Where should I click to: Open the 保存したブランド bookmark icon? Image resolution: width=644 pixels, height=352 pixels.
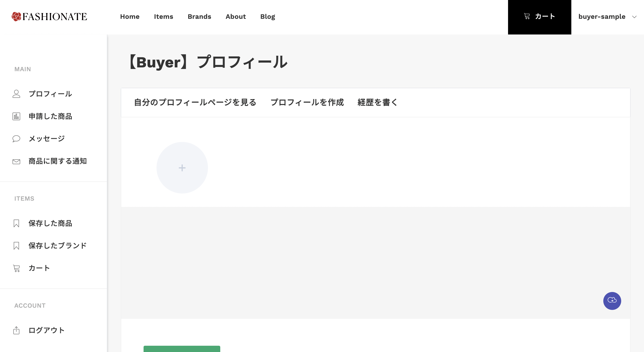tap(17, 246)
